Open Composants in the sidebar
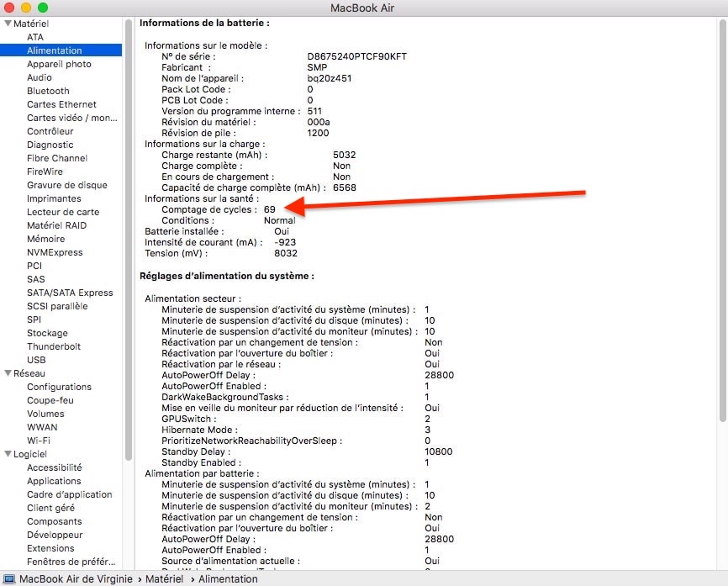Viewport: 728px width, 586px height. (55, 522)
